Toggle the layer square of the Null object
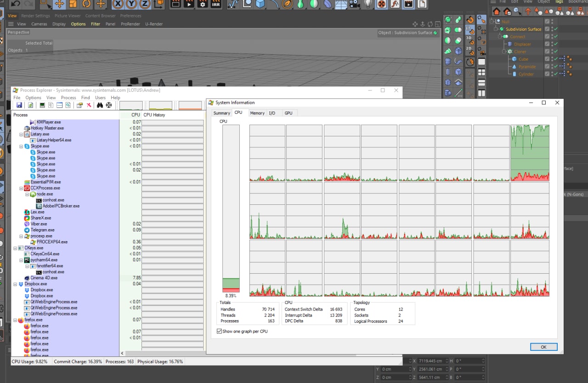This screenshot has height=383, width=588. (x=547, y=22)
